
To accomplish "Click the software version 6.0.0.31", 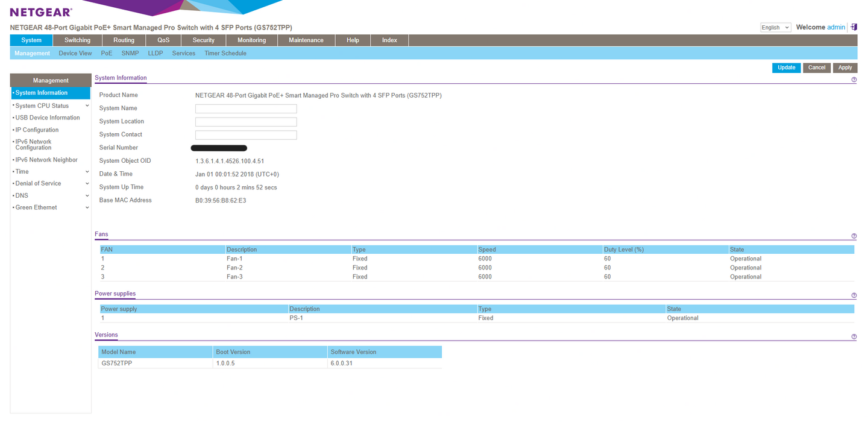I will tap(342, 364).
